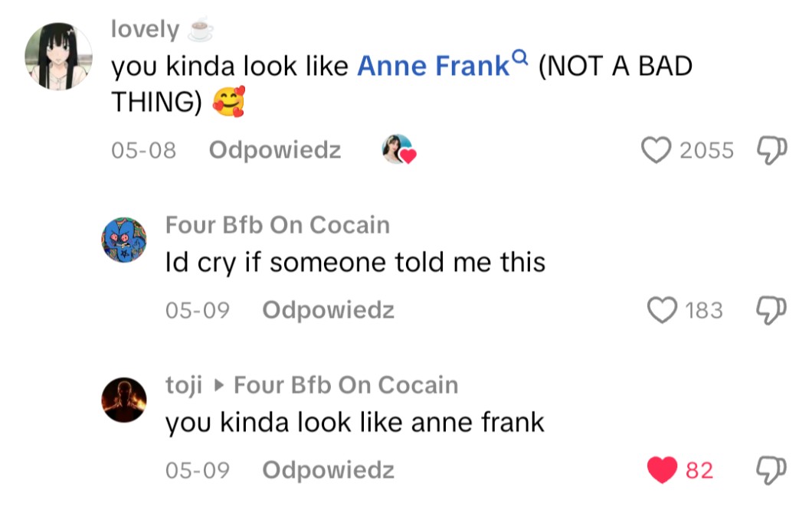Screen dimensions: 812x526
Task: Click the 05-08 date on lovely's comment
Action: pos(144,150)
